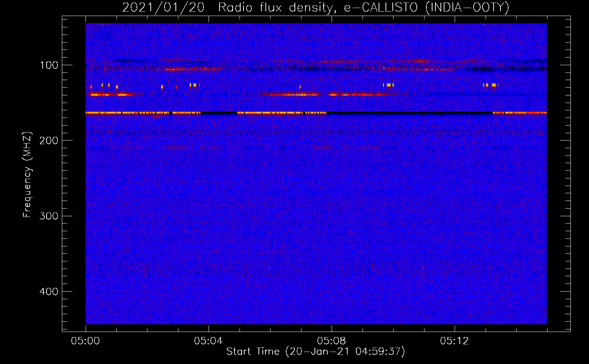Click the 300 frequency tick label
Image resolution: width=589 pixels, height=364 pixels.
pos(49,216)
